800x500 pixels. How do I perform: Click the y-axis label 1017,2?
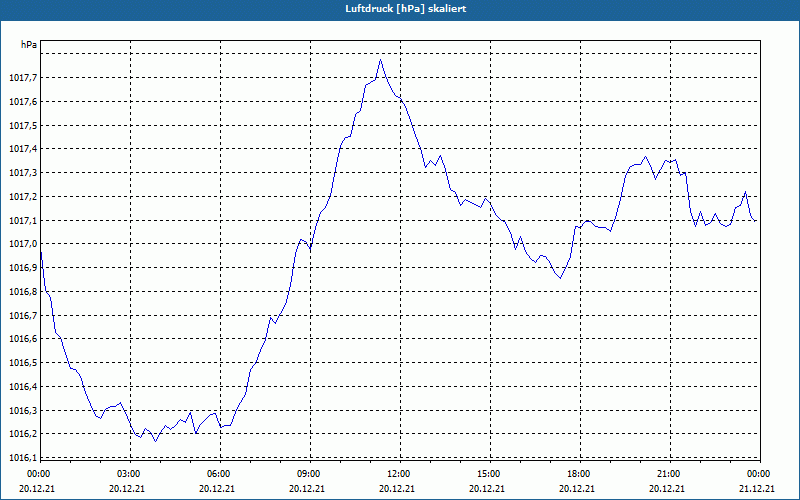(x=23, y=197)
